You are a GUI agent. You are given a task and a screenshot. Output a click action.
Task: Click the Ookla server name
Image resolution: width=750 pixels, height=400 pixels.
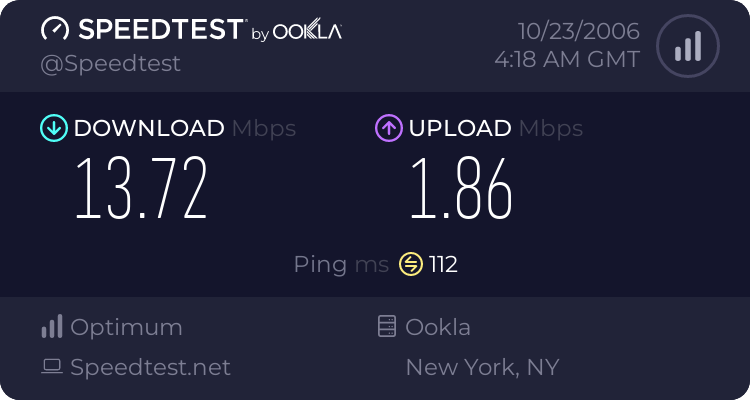pyautogui.click(x=438, y=327)
